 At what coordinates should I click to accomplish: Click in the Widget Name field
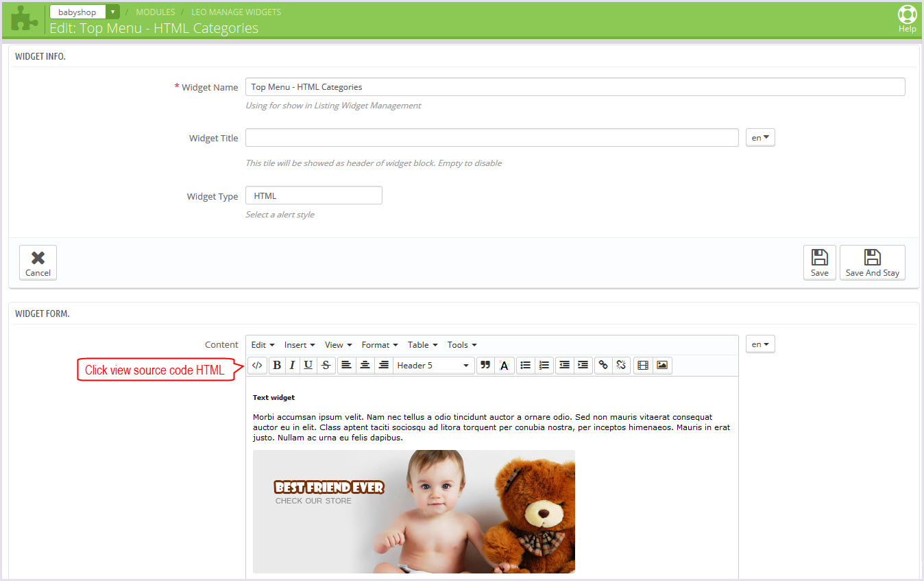point(575,87)
